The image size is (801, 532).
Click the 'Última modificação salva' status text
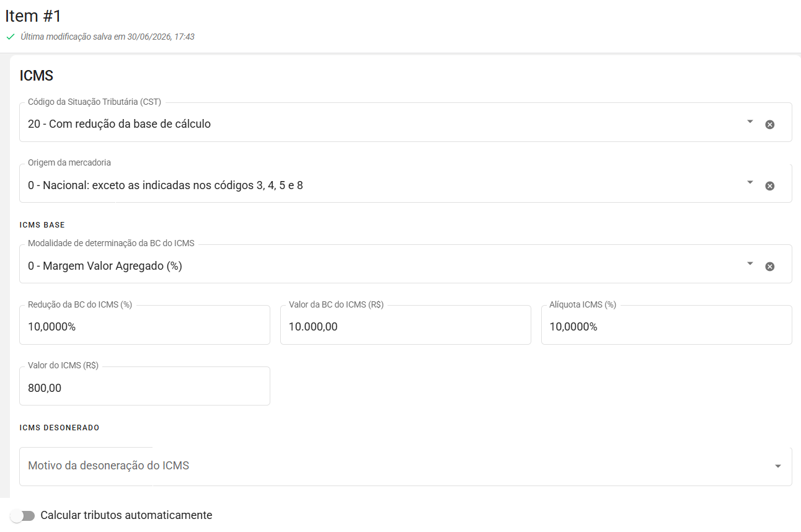click(107, 37)
